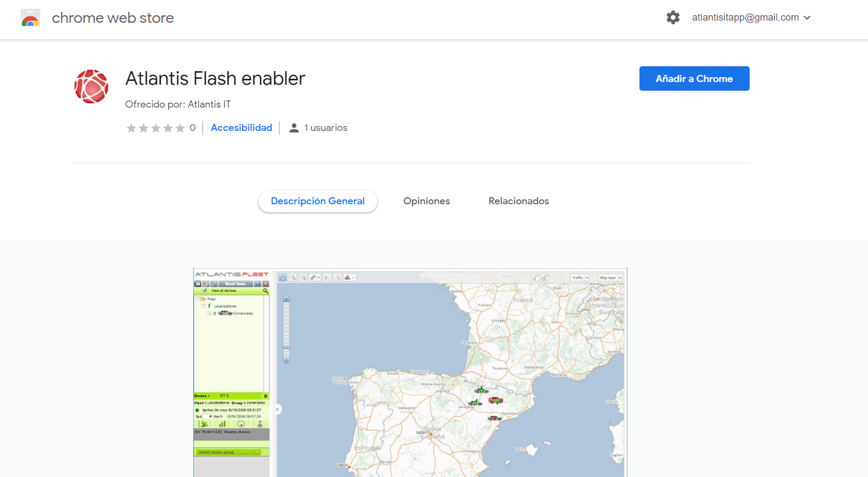This screenshot has height=477, width=868.
Task: Open the Atlantis Fleet map screenshot preview
Action: point(410,373)
